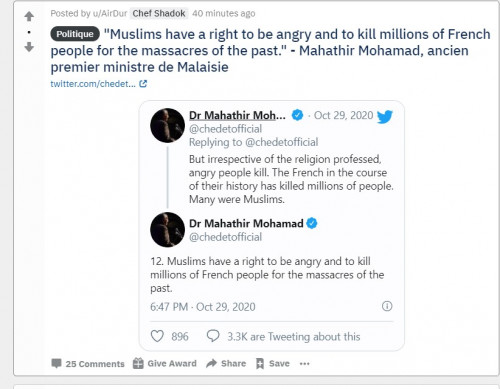Click the 25 Comments button
This screenshot has width=500, height=389.
click(88, 364)
